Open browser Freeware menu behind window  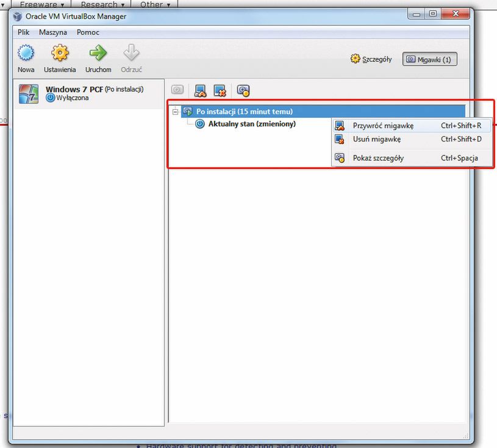(x=41, y=4)
